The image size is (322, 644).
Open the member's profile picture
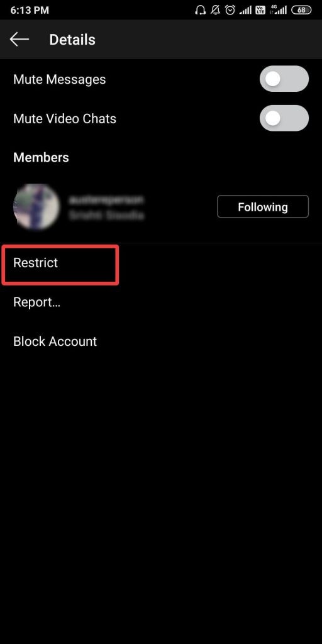[36, 206]
